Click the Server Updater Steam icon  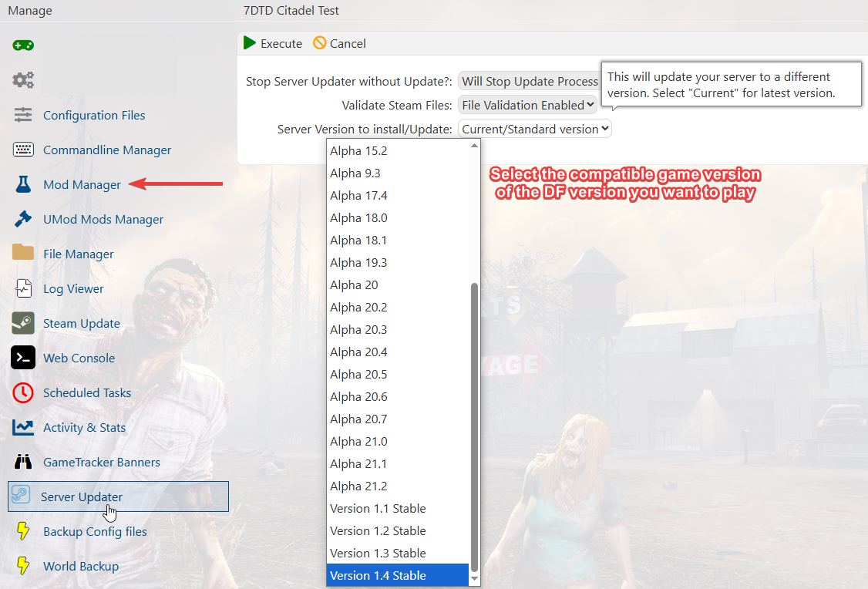[x=21, y=493]
